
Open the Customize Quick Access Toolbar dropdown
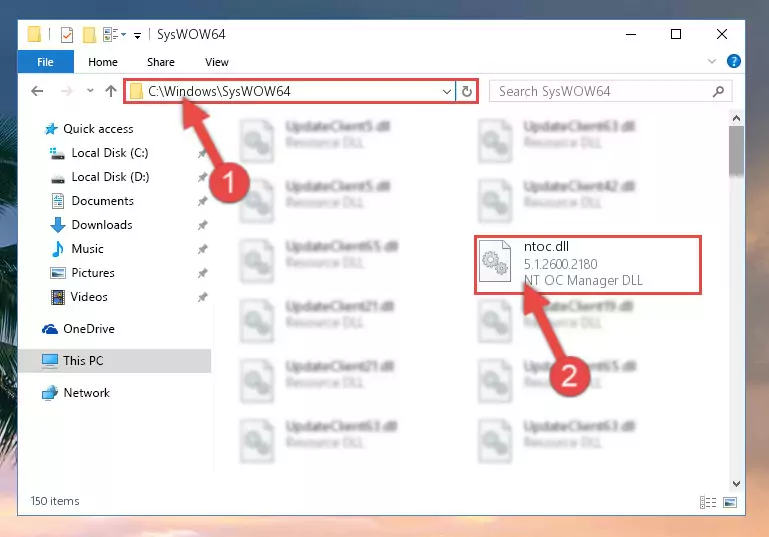137,35
